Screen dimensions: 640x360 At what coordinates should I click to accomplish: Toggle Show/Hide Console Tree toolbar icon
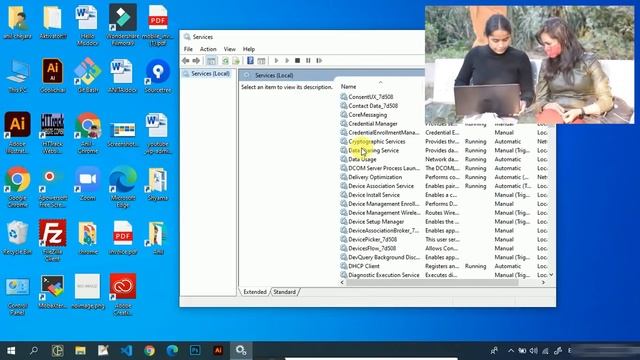click(211, 61)
